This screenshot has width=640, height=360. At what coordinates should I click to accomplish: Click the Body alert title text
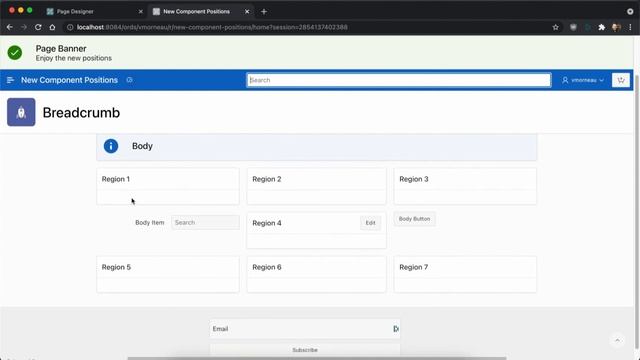[142, 146]
